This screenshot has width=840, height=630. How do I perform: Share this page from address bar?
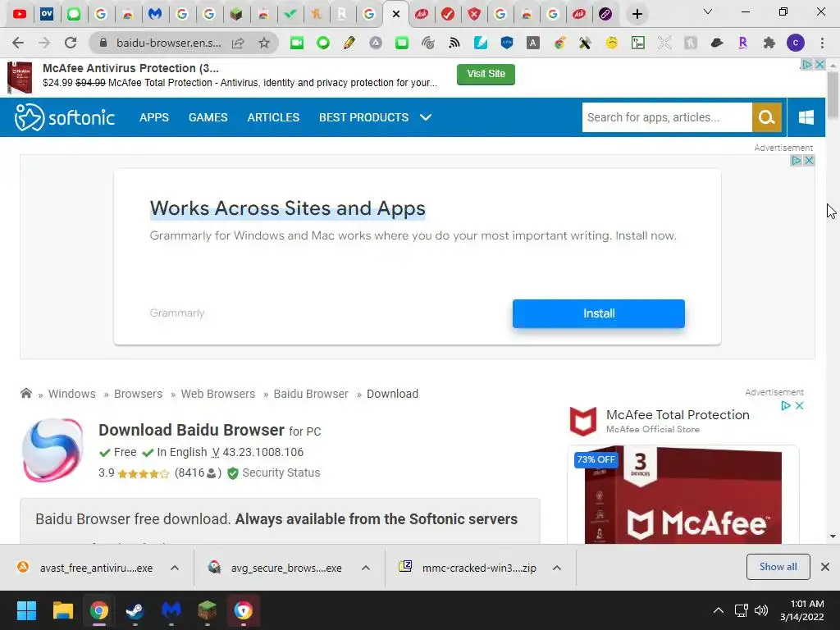238,43
